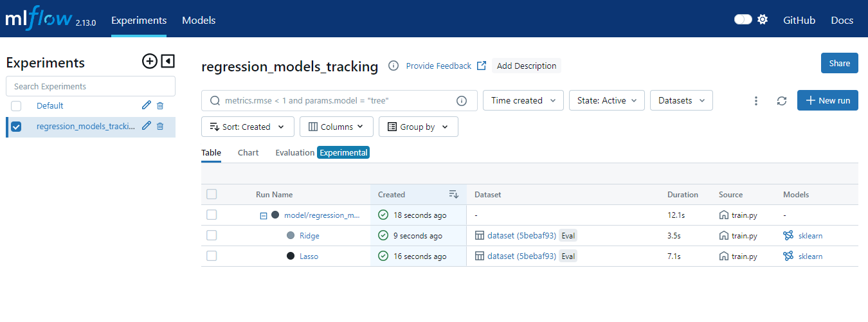
Task: Open the GitHub link
Action: (799, 20)
